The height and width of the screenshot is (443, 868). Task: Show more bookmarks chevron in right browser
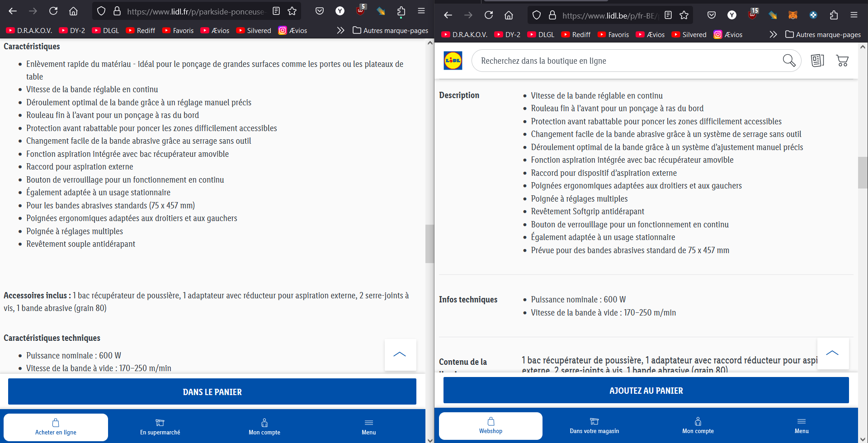tap(773, 34)
